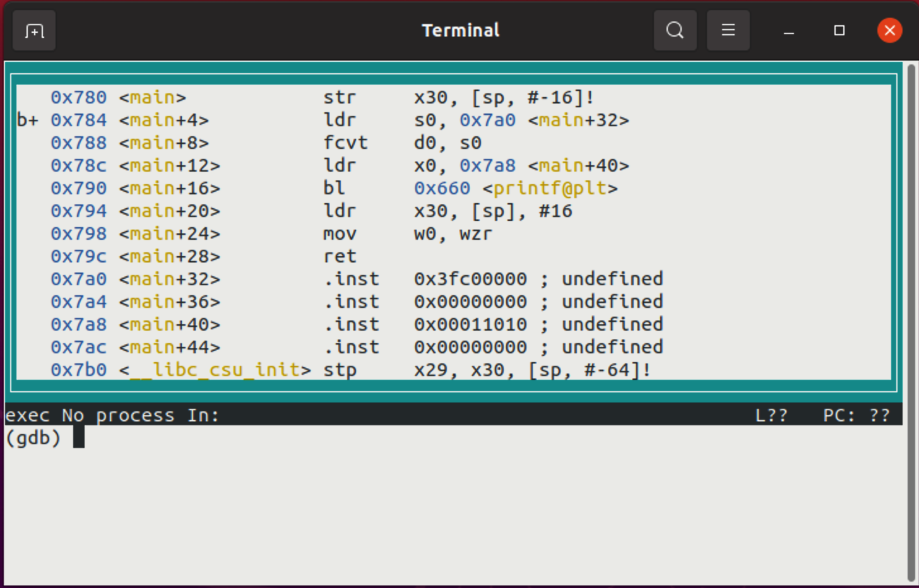Click the breakpoint marker b+ at main+4

point(28,120)
